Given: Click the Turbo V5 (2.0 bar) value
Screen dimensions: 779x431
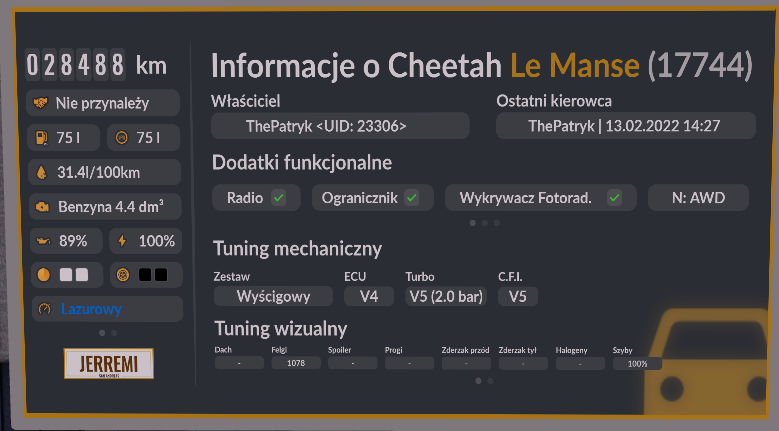Looking at the screenshot, I should coord(446,296).
